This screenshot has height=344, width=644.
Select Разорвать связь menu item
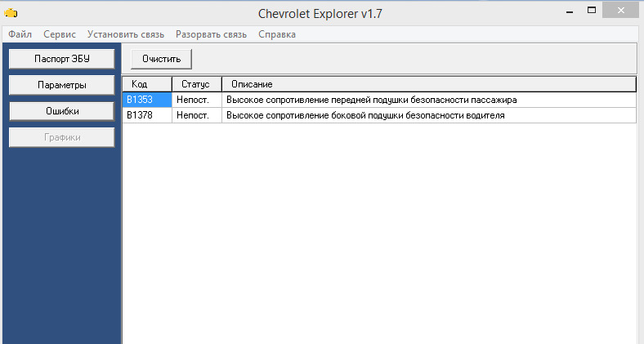pyautogui.click(x=211, y=34)
